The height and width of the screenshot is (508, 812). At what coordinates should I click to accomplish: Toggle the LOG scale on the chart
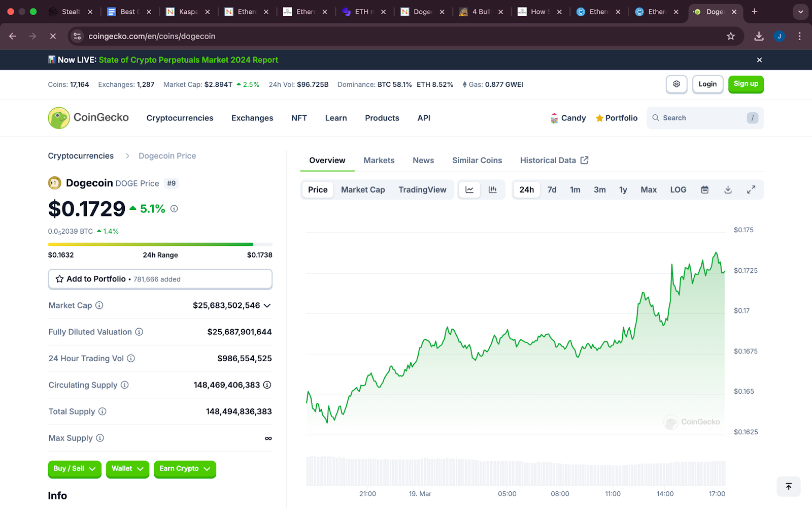(x=678, y=189)
